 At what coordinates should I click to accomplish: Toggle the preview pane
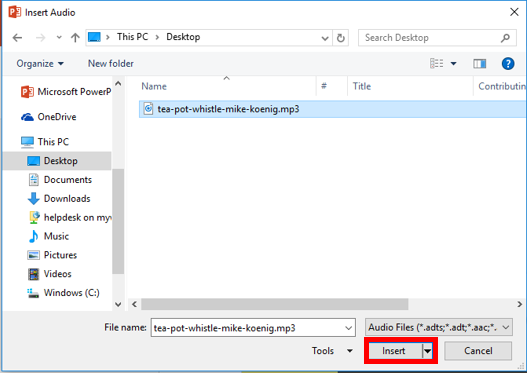(480, 64)
